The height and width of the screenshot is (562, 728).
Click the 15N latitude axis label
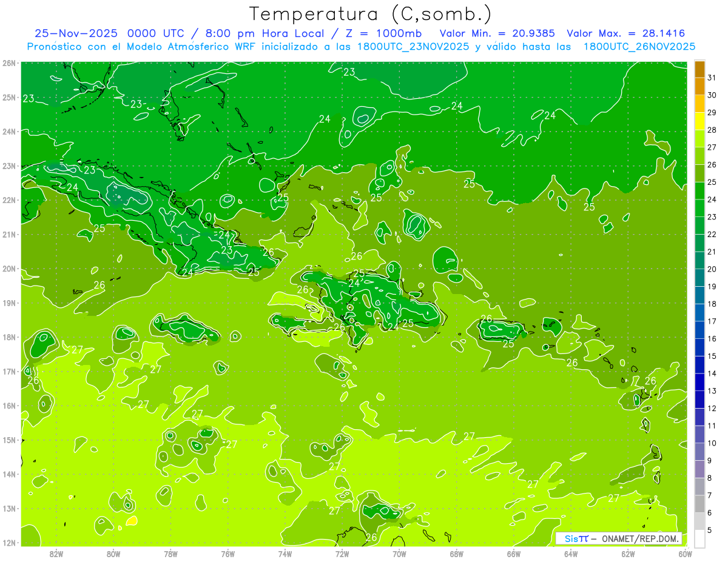[x=10, y=440]
